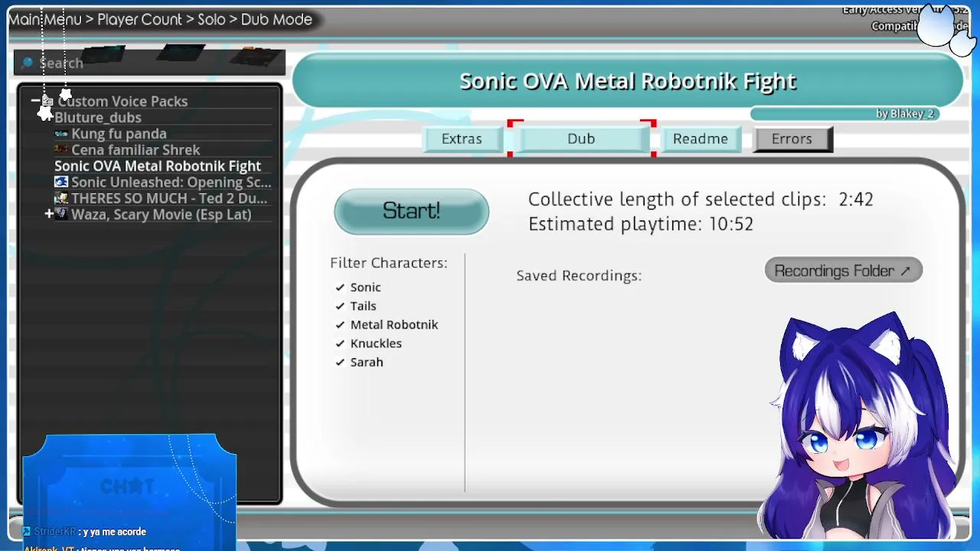Select the Cena familiar Shrek pack
The image size is (980, 551).
(x=136, y=150)
